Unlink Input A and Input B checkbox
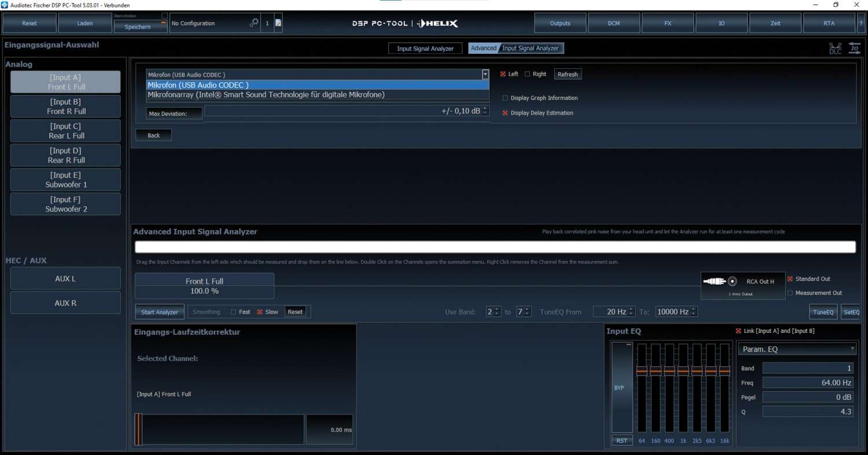The image size is (868, 455). (x=738, y=331)
